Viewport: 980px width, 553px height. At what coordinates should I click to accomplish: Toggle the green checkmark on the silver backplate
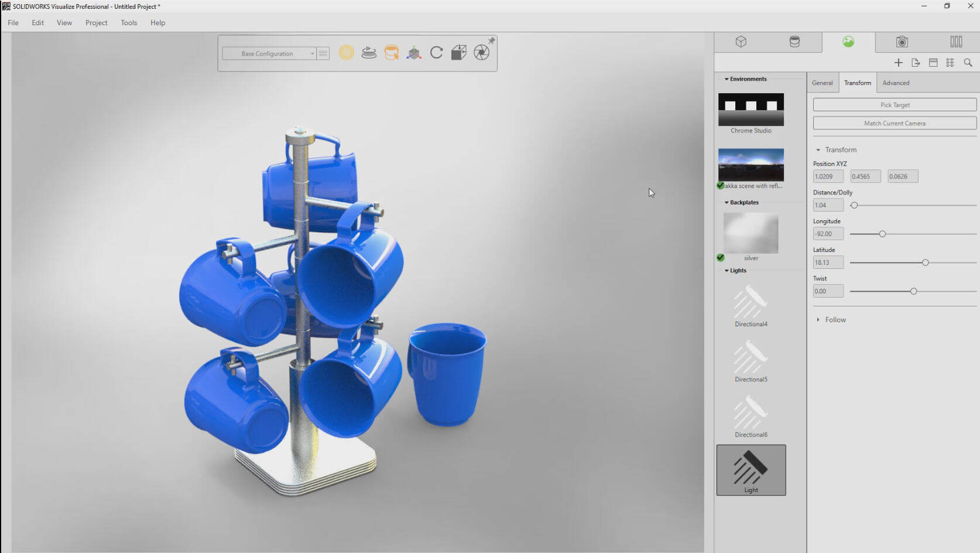720,257
